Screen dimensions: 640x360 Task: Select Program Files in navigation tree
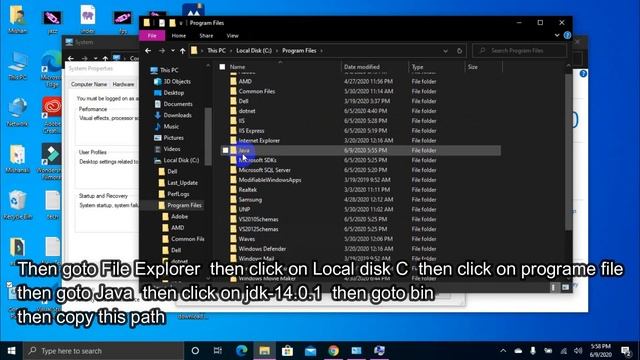[x=184, y=205]
